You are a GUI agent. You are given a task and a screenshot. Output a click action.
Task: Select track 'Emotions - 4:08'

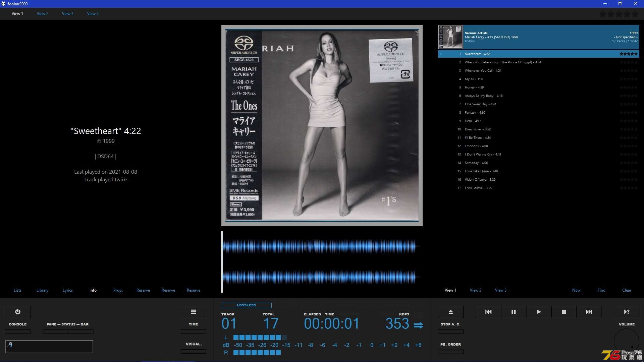[x=538, y=146]
